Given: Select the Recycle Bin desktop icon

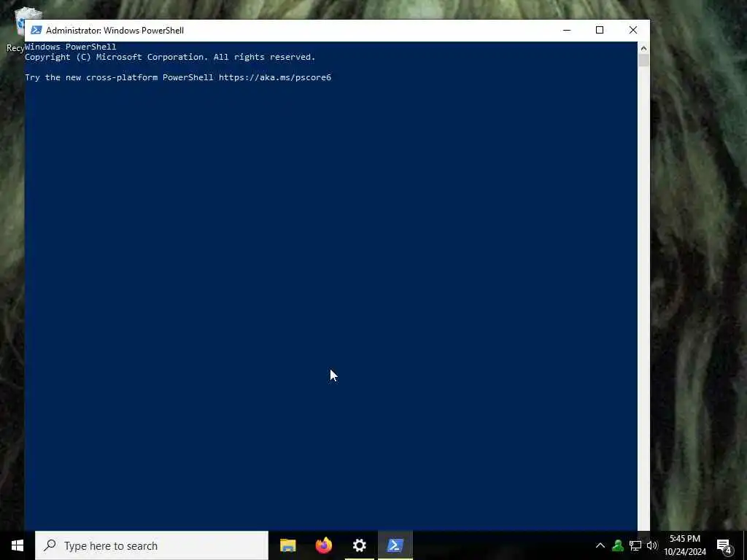Looking at the screenshot, I should pyautogui.click(x=19, y=29).
